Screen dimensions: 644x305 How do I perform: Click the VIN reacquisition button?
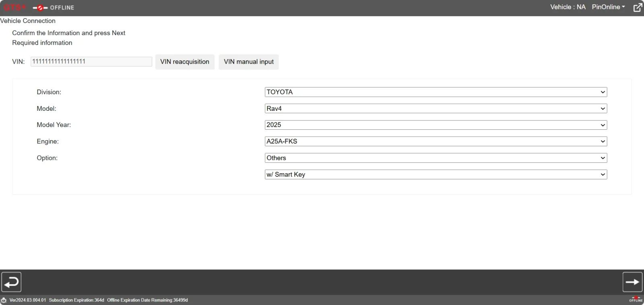185,62
